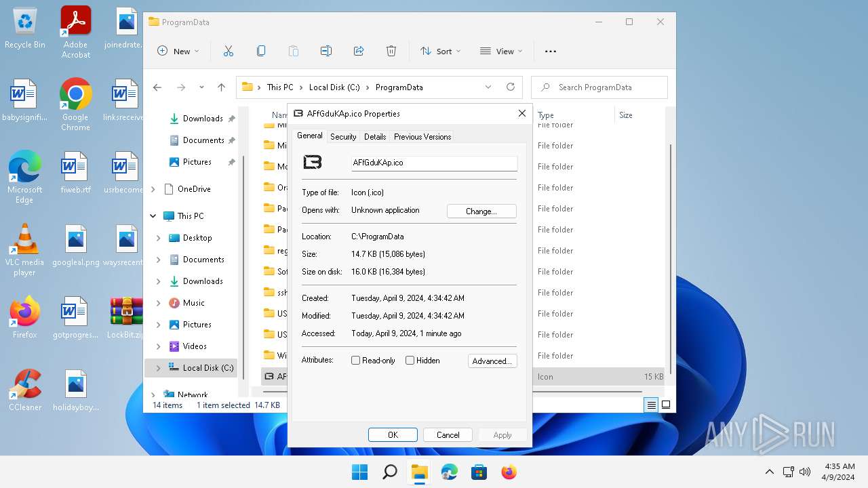Click This PC in address breadcrumb
The height and width of the screenshot is (488, 868).
280,87
